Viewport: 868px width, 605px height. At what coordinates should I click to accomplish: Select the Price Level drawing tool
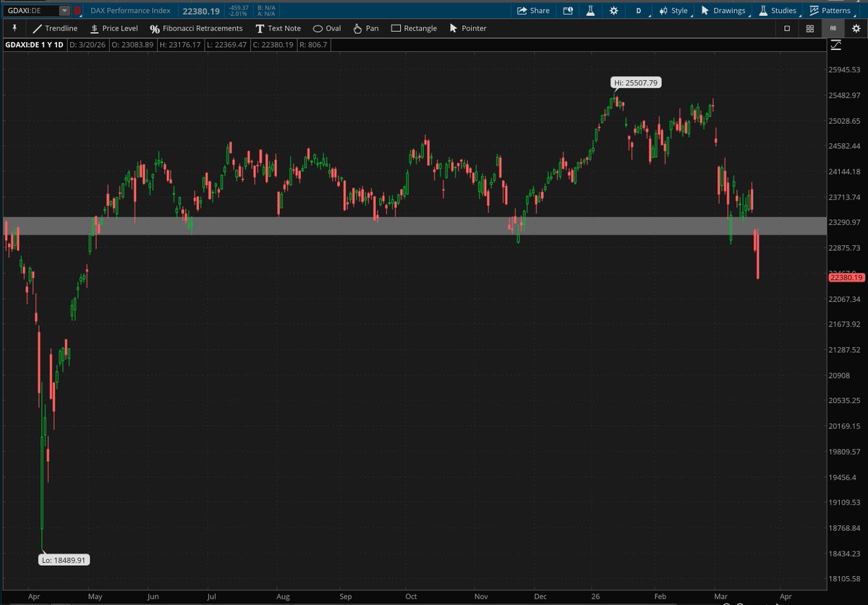[114, 28]
